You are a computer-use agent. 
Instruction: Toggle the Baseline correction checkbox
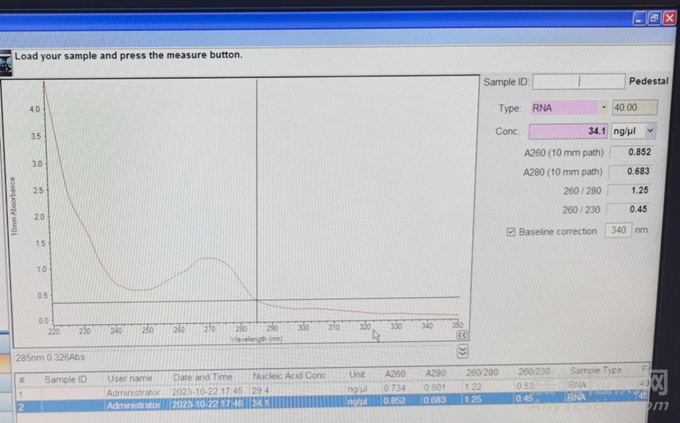pyautogui.click(x=511, y=231)
